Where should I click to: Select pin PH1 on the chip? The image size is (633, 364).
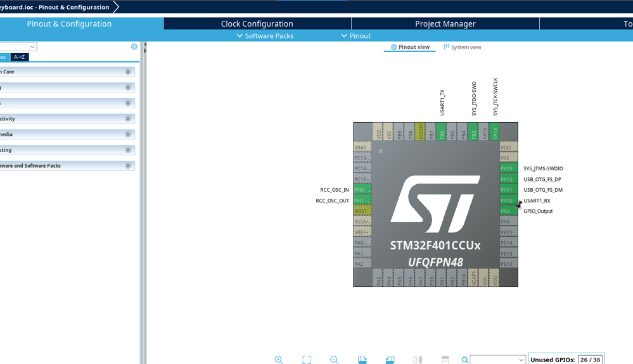coord(362,201)
